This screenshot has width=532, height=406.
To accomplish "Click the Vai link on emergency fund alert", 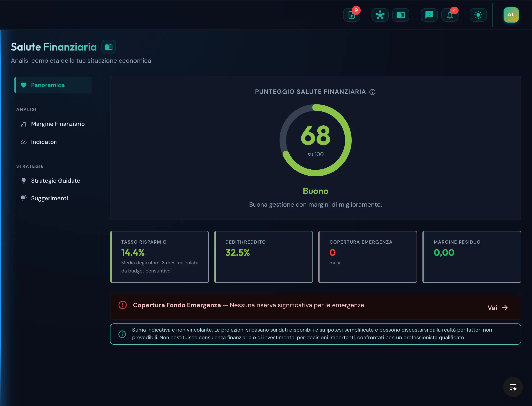I will click(498, 308).
